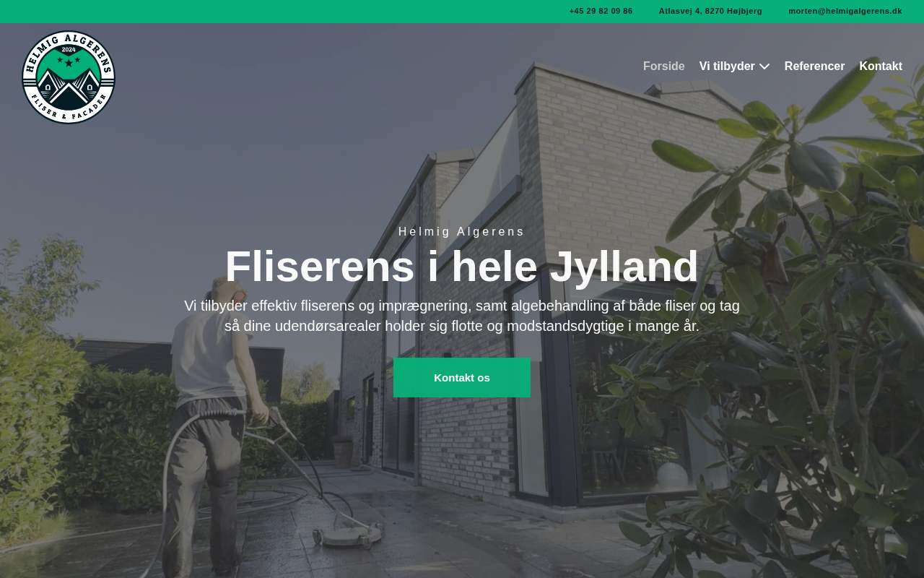Open the Referencer page in the nav
The width and height of the screenshot is (924, 578).
pos(814,66)
